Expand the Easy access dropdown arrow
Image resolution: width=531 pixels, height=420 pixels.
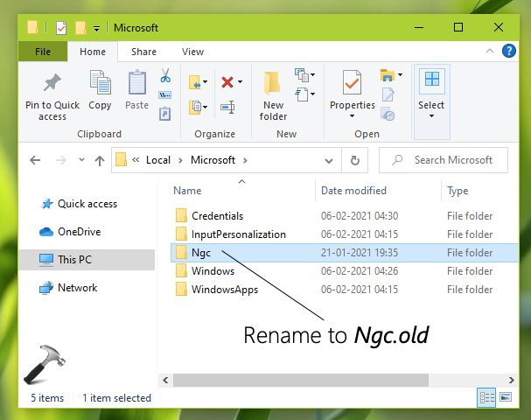tap(312, 94)
